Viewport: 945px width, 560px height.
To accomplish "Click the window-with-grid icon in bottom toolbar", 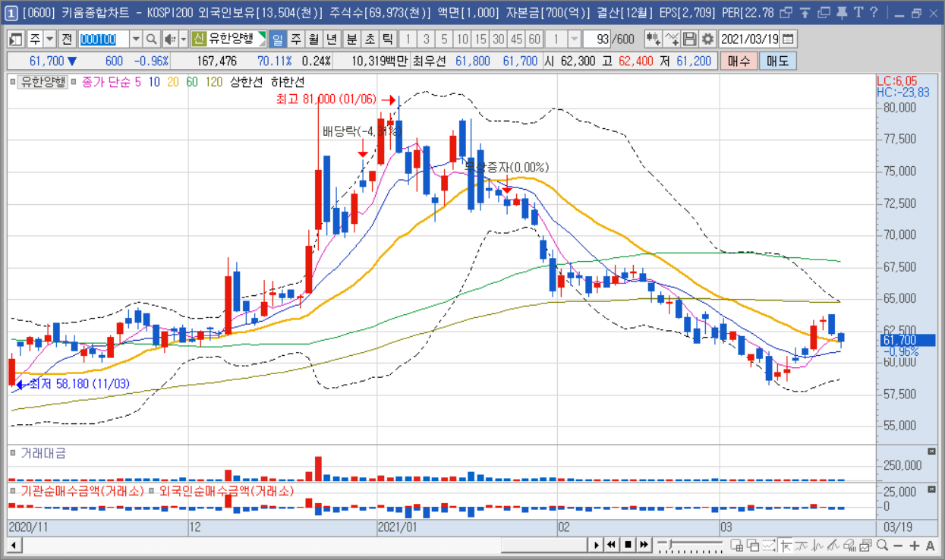I will click(x=736, y=545).
